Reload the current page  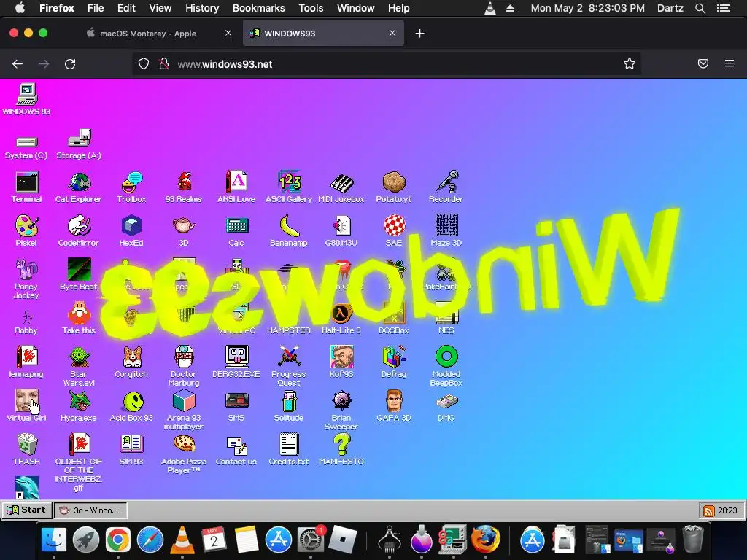click(x=70, y=64)
